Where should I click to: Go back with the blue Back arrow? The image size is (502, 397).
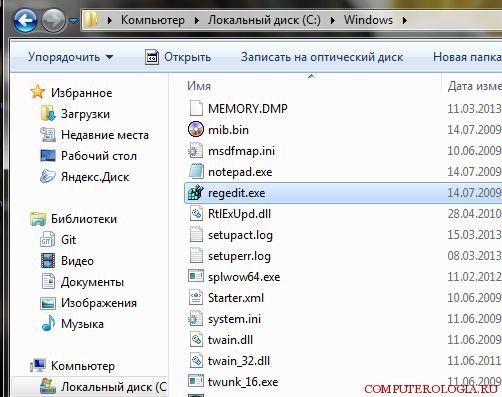pyautogui.click(x=25, y=21)
